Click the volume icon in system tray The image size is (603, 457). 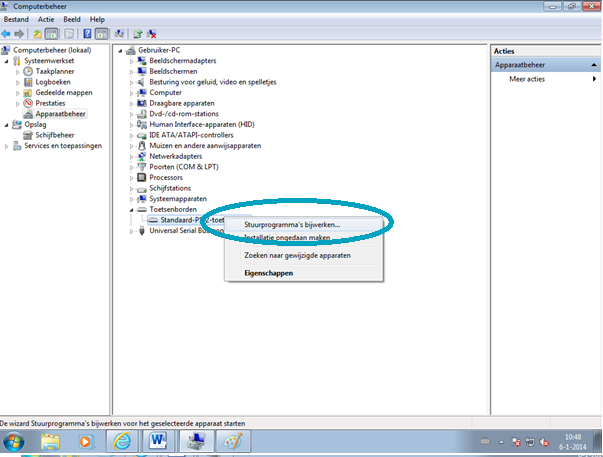point(544,442)
